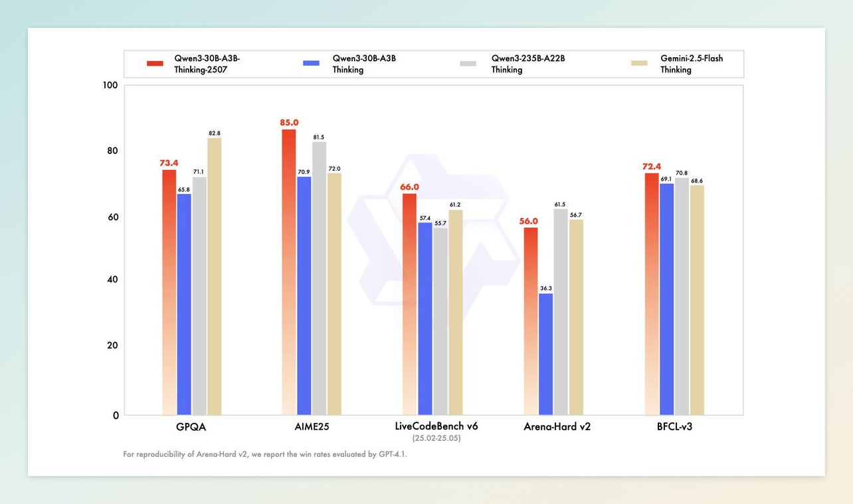The image size is (853, 504).
Task: Click the 68.6 value label
Action: point(697,181)
